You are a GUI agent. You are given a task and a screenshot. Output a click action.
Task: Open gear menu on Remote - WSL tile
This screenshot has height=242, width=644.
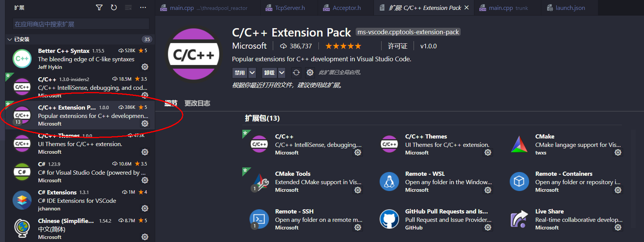tap(488, 190)
